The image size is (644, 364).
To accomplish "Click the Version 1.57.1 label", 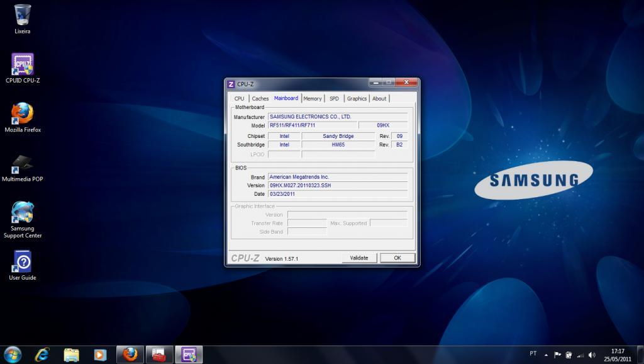I will point(282,259).
